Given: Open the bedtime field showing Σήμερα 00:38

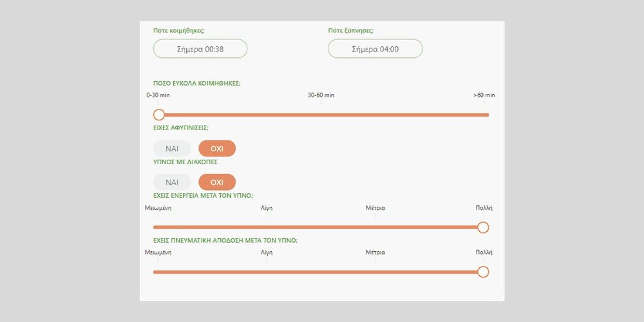Looking at the screenshot, I should click(x=200, y=49).
